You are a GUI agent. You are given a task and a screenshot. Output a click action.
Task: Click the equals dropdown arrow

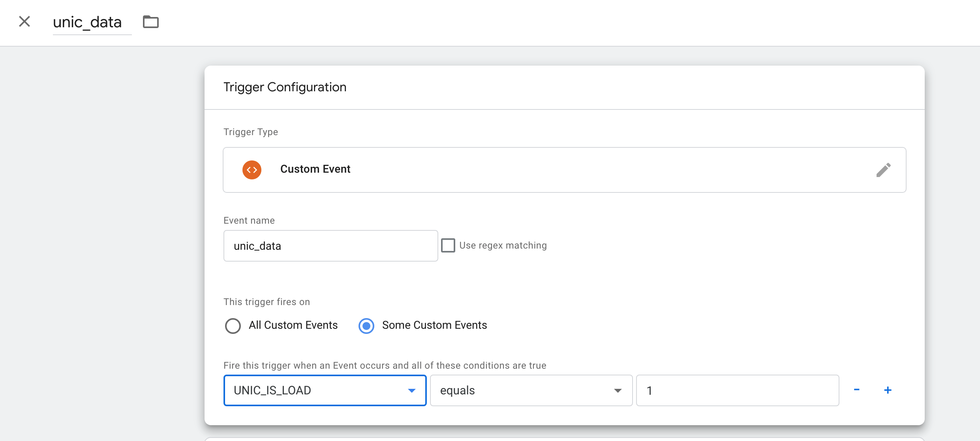(618, 390)
